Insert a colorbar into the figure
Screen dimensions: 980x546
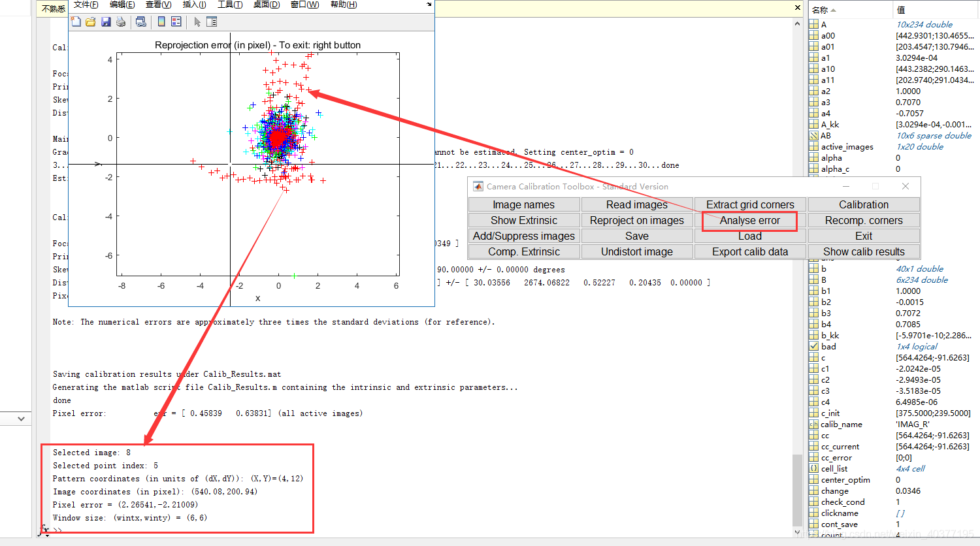click(x=161, y=22)
